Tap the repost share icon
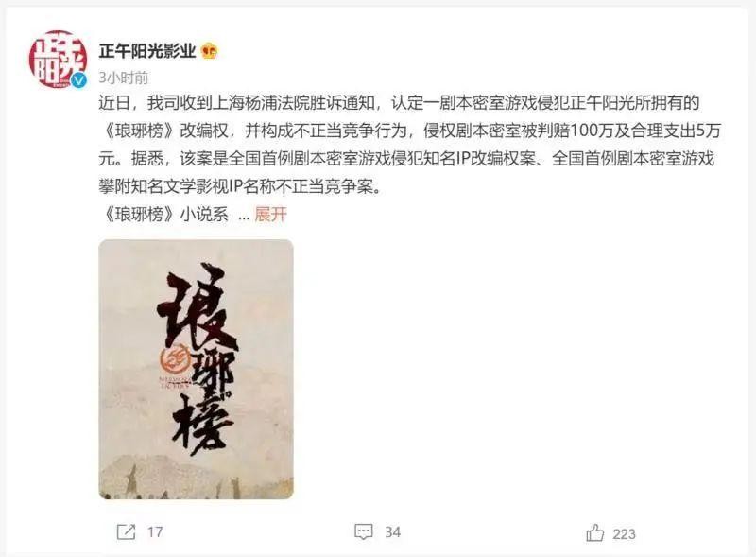The height and width of the screenshot is (557, 756). pyautogui.click(x=127, y=531)
